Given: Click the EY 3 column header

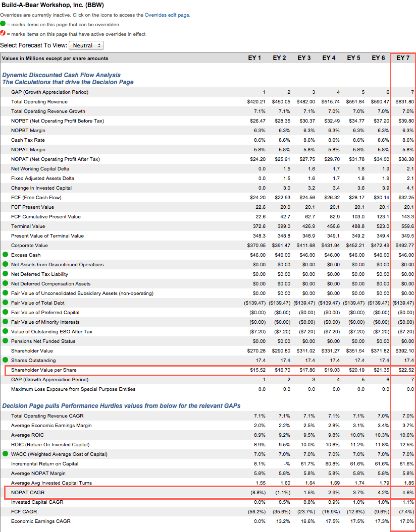Looking at the screenshot, I should [304, 58].
